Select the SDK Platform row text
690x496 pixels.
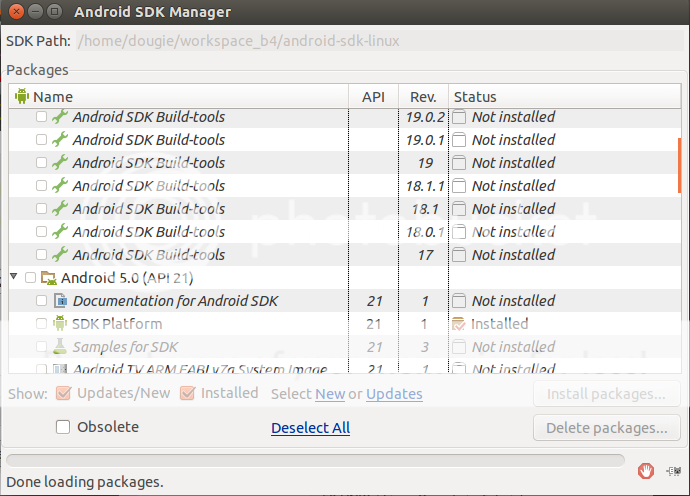click(117, 324)
